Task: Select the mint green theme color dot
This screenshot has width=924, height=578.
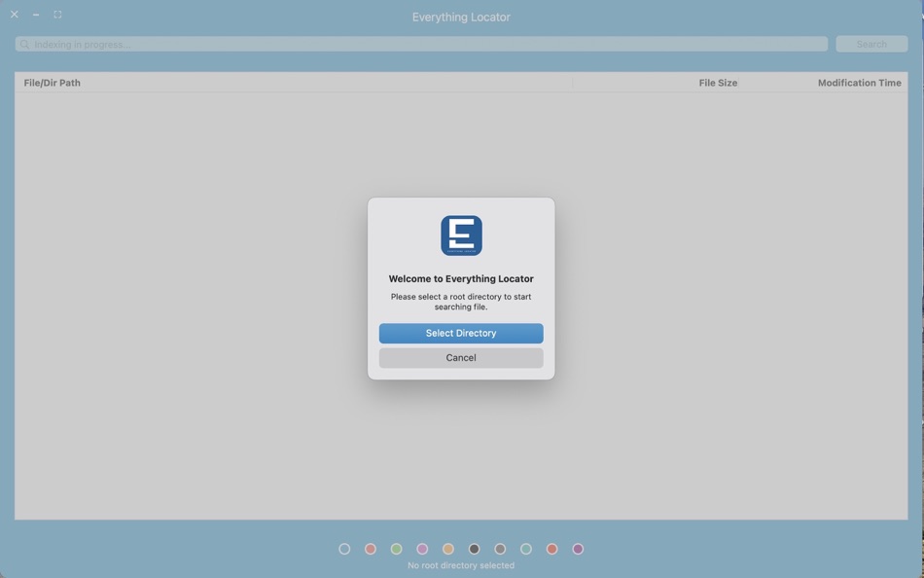Action: pos(526,548)
